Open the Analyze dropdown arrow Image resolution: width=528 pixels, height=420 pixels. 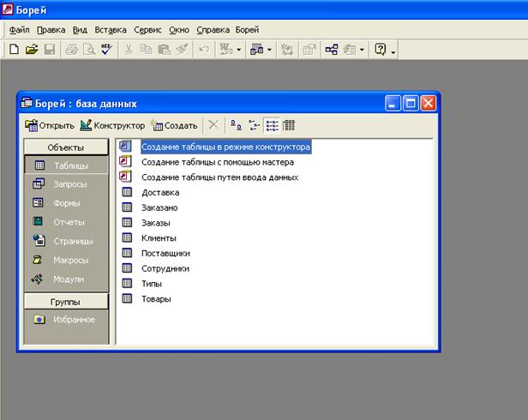tap(269, 50)
